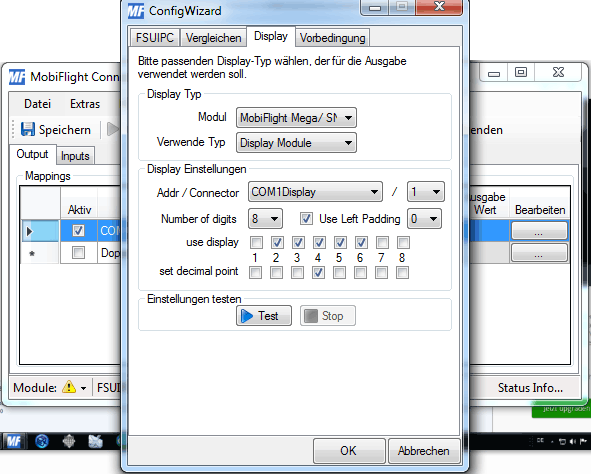This screenshot has width=591, height=474.
Task: Expand the Verwende Typ Display Module dropdown
Action: pos(296,143)
